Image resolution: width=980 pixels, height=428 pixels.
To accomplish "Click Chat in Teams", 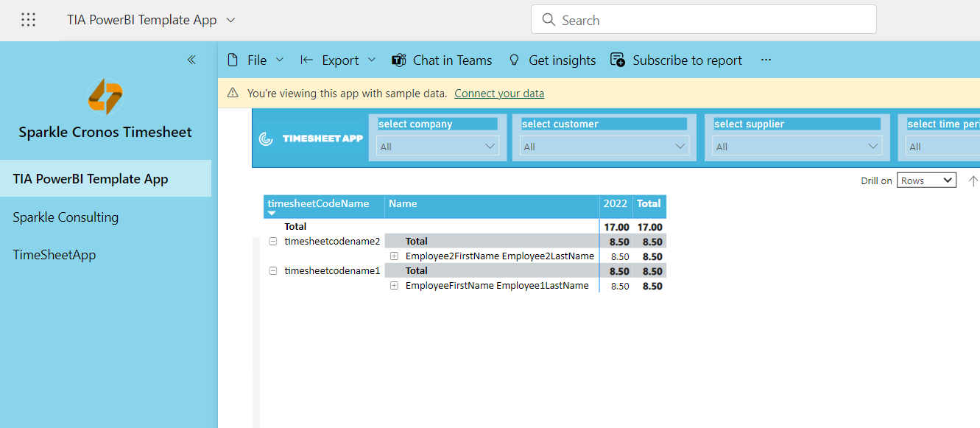I will pos(442,60).
